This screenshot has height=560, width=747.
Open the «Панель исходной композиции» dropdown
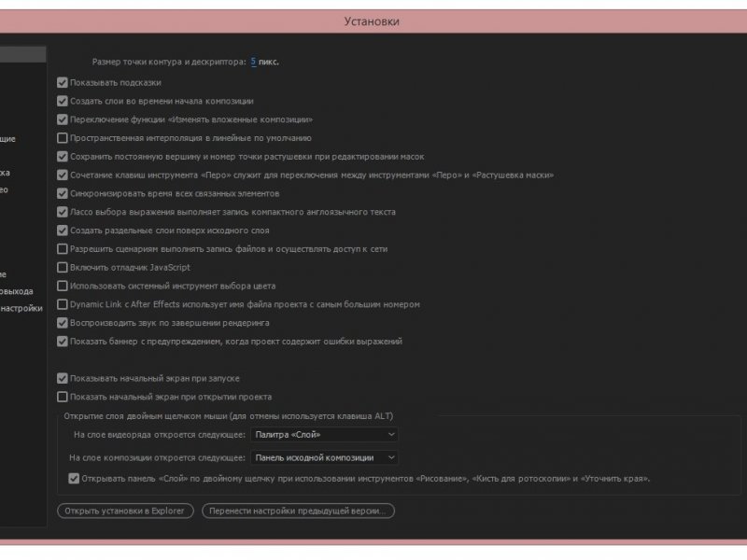click(324, 457)
